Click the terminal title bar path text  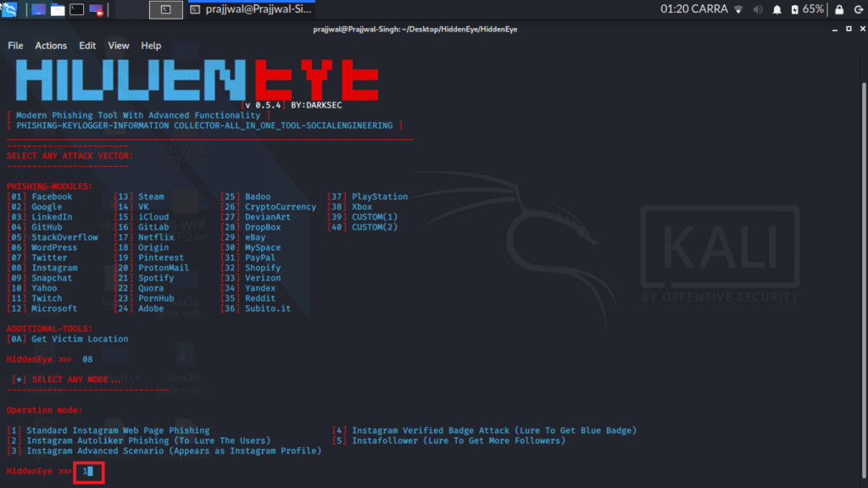click(415, 30)
